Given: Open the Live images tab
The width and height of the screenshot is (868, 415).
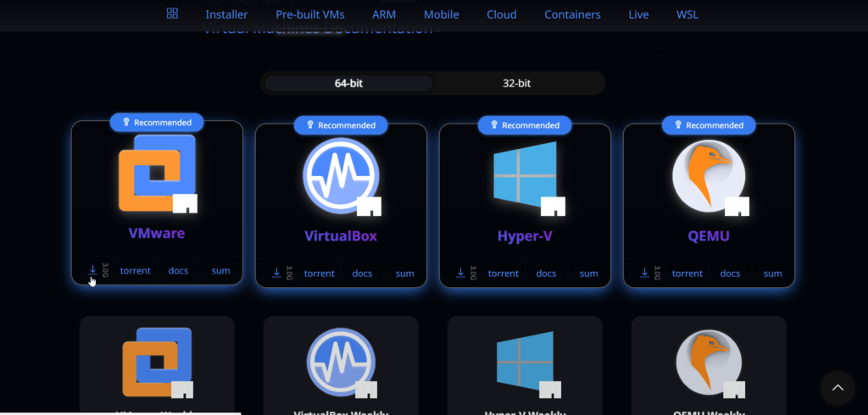Looking at the screenshot, I should pos(638,14).
